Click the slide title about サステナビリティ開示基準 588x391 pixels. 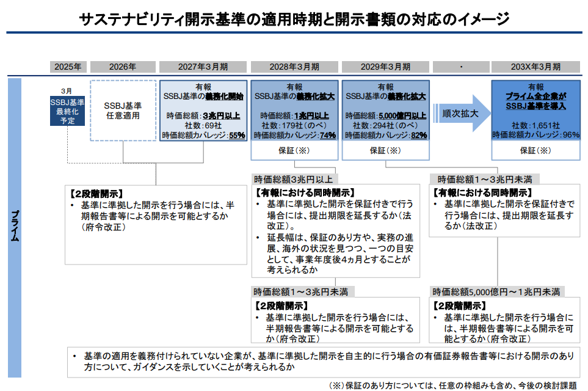294,19
